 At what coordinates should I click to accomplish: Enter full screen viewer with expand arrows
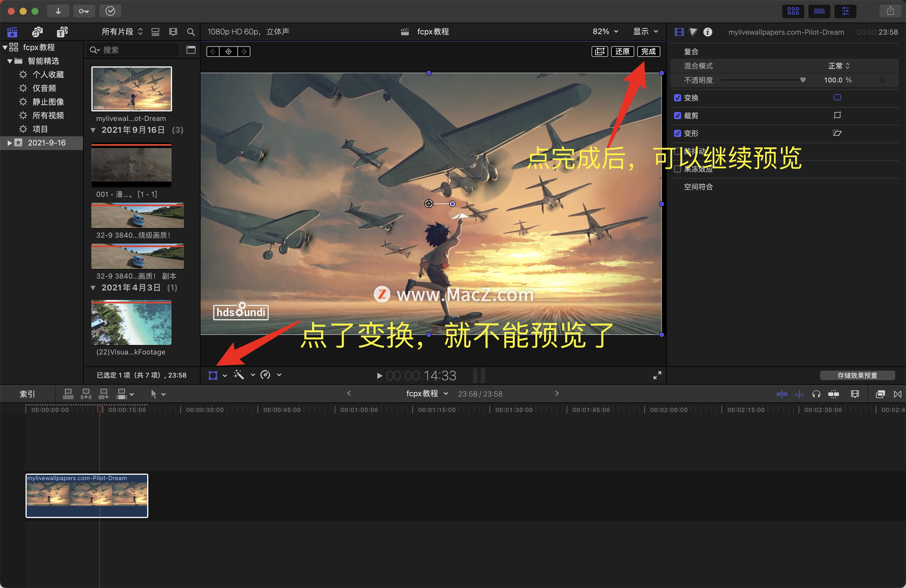coord(657,375)
